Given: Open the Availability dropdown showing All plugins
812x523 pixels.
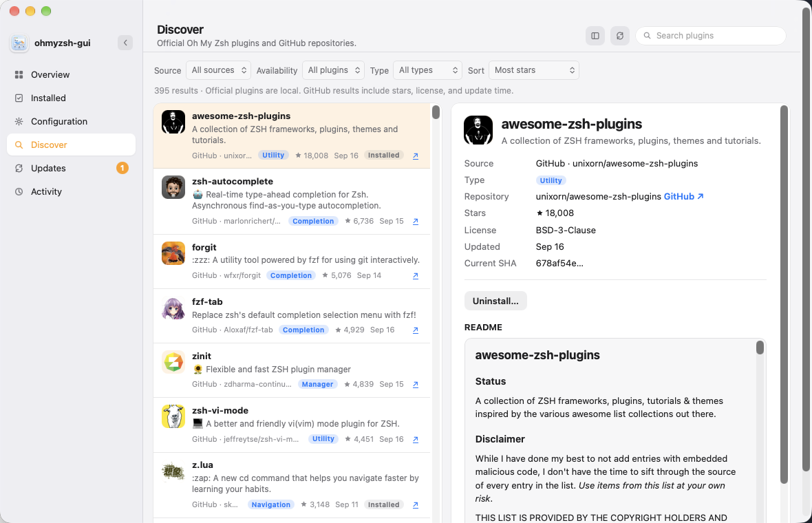Looking at the screenshot, I should click(x=334, y=70).
